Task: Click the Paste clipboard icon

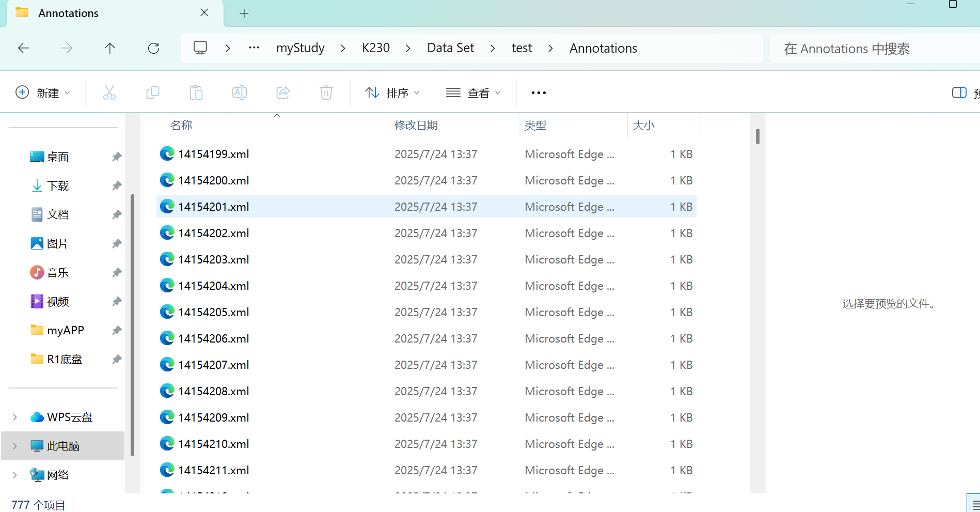Action: coord(196,92)
